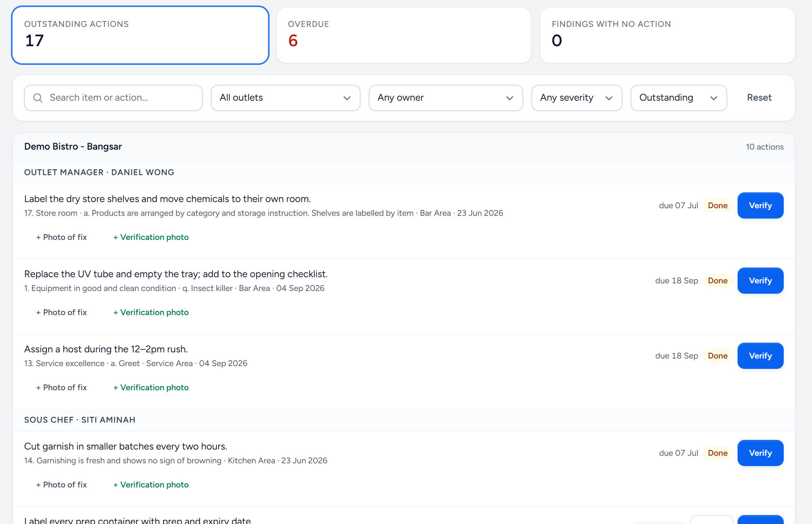Click the '13. Service excellence' detail line

point(136,363)
